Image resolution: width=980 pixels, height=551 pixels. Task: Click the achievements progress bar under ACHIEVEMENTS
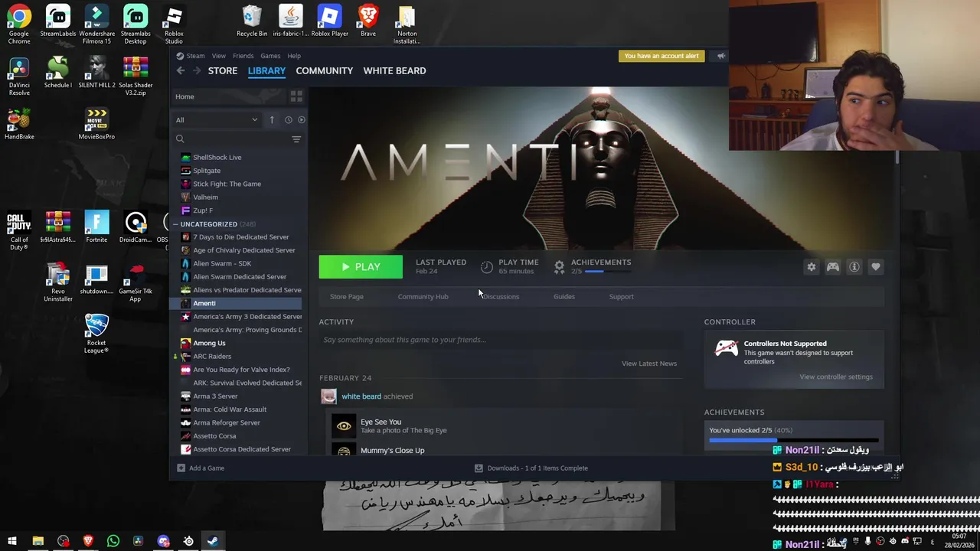coord(794,440)
